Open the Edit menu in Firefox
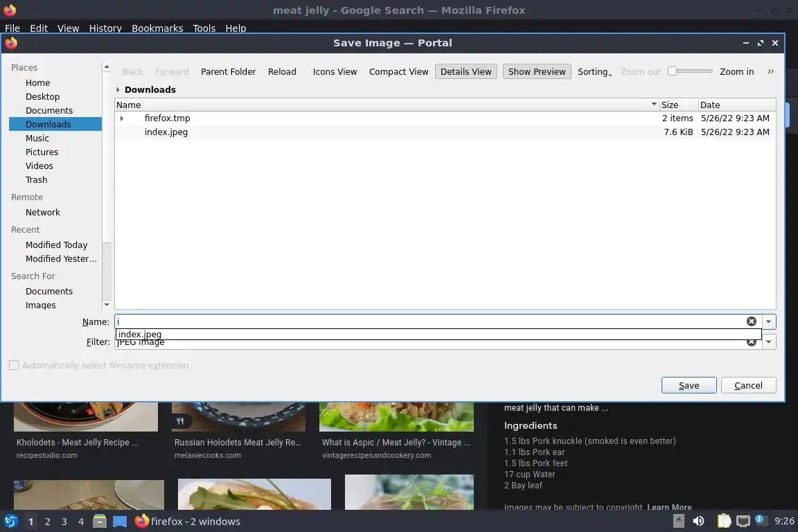Screen dimensions: 798x532 tap(39, 28)
